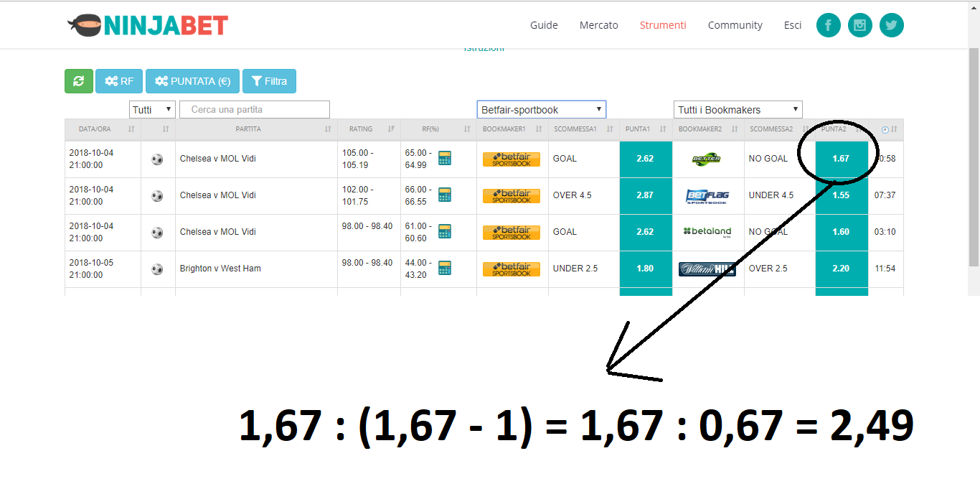
Task: Click time value 07:37
Action: tap(885, 195)
